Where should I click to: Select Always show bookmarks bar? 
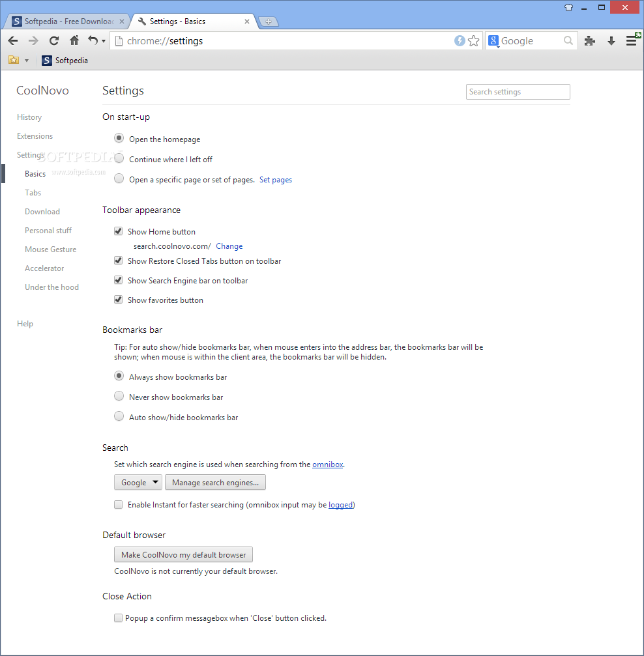click(119, 376)
